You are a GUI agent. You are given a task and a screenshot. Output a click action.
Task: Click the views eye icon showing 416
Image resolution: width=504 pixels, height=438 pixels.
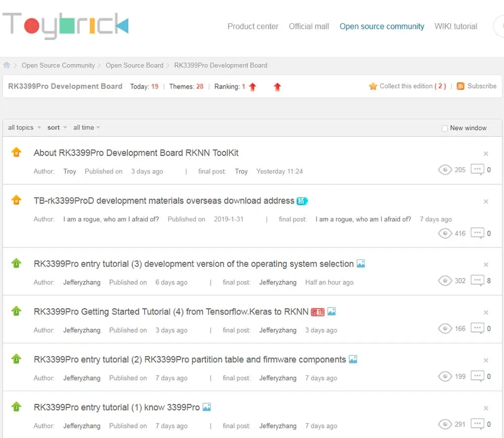445,233
